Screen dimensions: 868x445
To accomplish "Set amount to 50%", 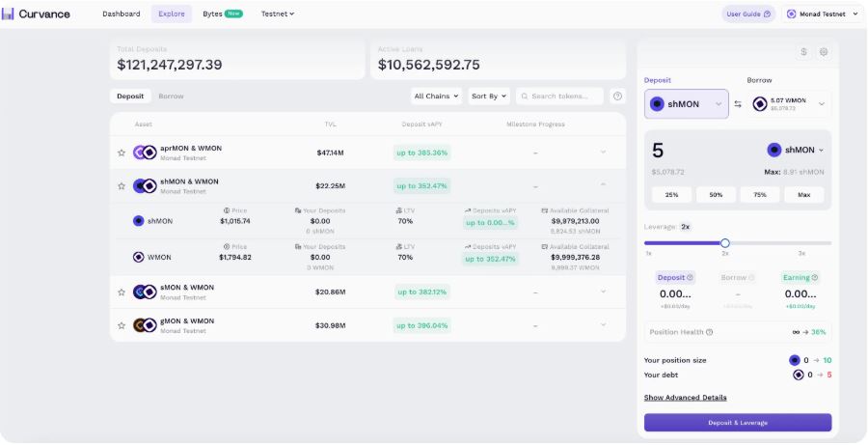I will [716, 195].
